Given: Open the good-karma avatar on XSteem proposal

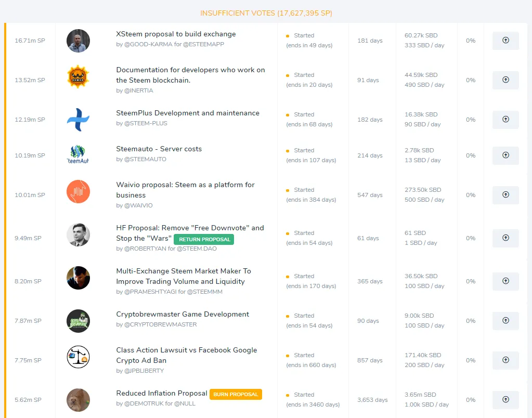Looking at the screenshot, I should (x=78, y=41).
